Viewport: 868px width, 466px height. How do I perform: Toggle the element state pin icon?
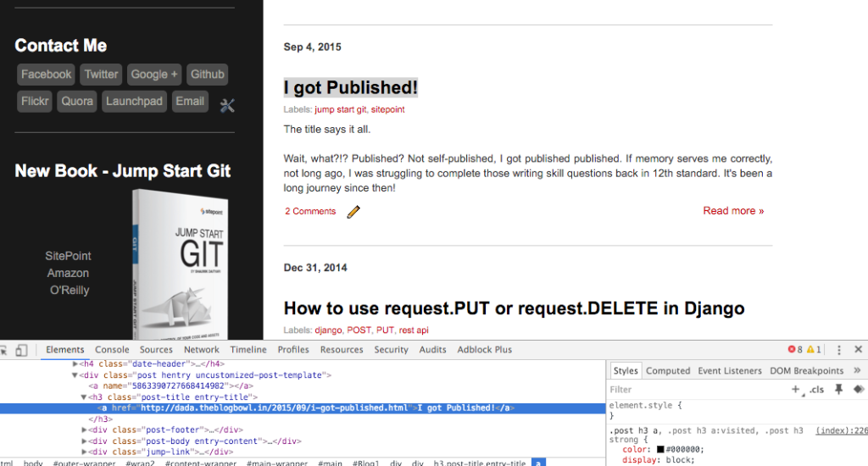[838, 389]
